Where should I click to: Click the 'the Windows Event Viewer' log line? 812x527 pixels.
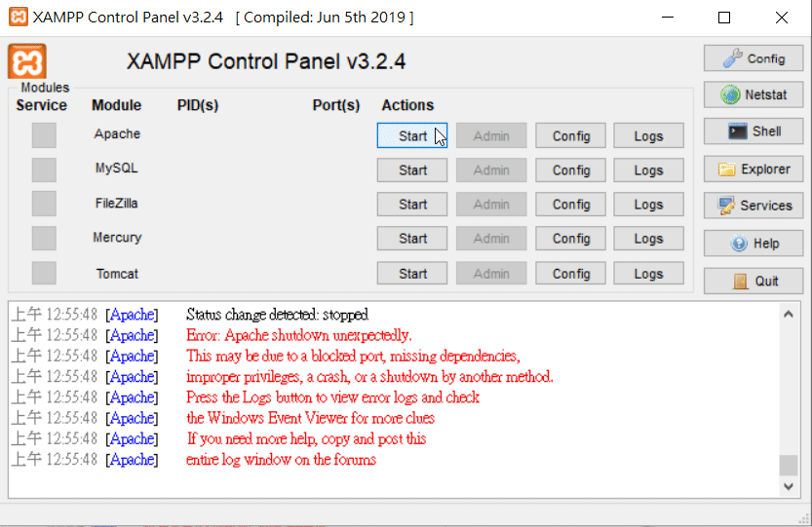pos(311,418)
